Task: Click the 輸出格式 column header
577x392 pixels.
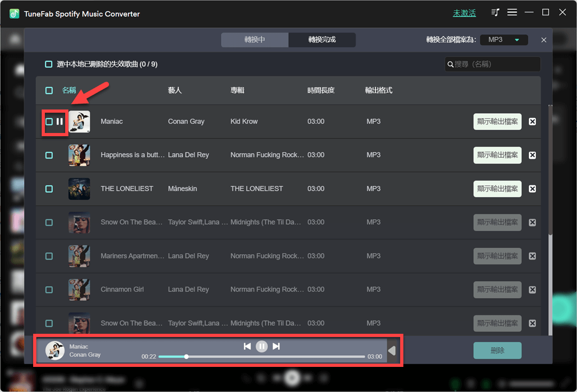Action: point(379,90)
